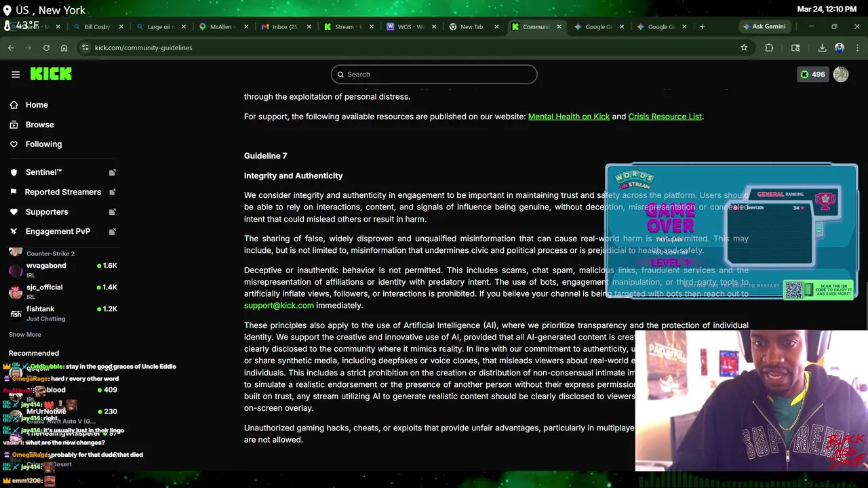The width and height of the screenshot is (868, 488).
Task: Click external link icon beside Sentinel™
Action: tap(113, 172)
